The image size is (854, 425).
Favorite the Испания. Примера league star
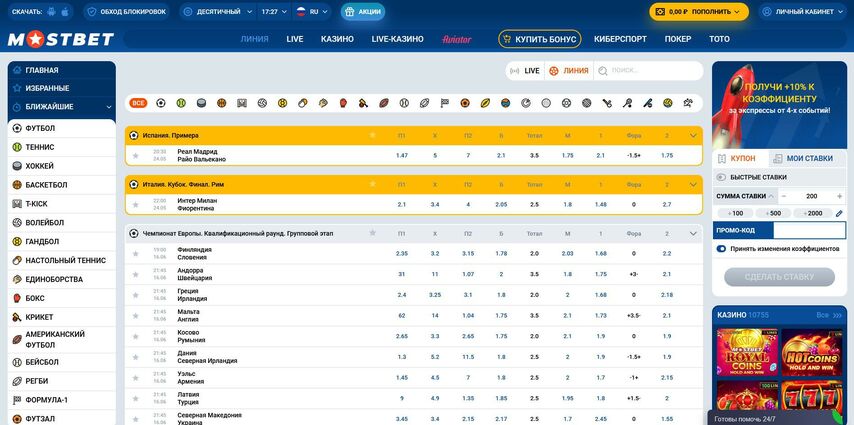click(x=373, y=135)
